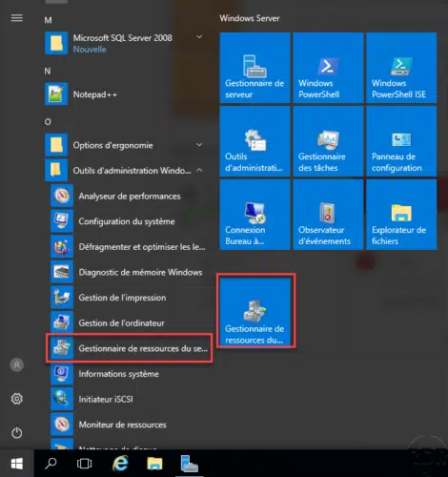Click the Diagnostic de mémoire Windows label
Screen dimensions: 448x477
pyautogui.click(x=140, y=273)
